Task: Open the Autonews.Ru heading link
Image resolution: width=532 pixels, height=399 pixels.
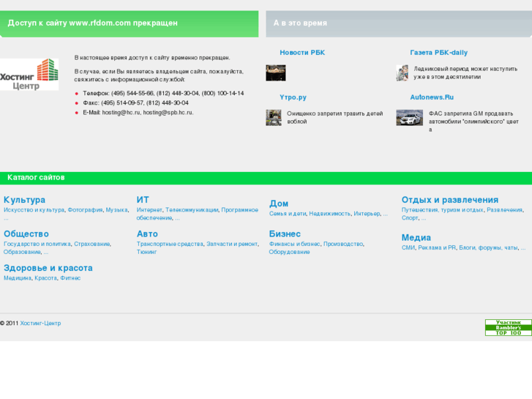Action: (432, 97)
